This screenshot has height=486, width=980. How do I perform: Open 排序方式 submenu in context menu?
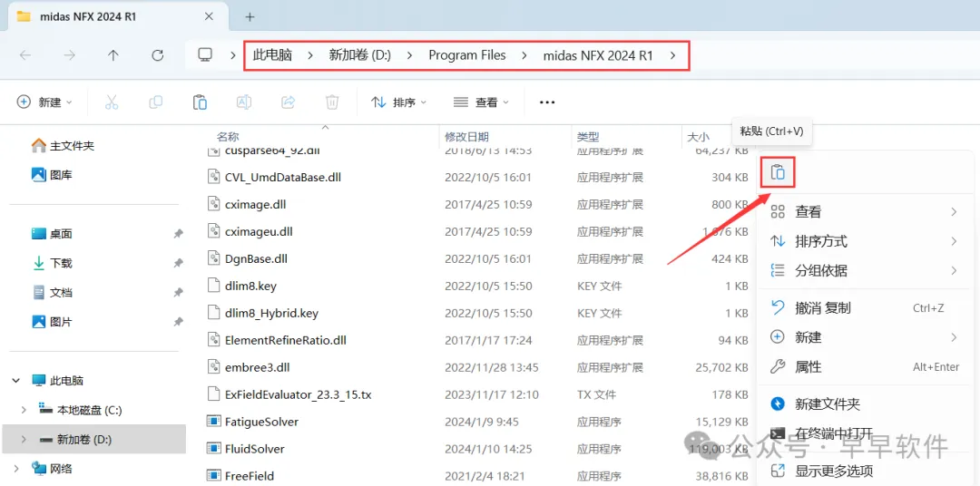865,241
